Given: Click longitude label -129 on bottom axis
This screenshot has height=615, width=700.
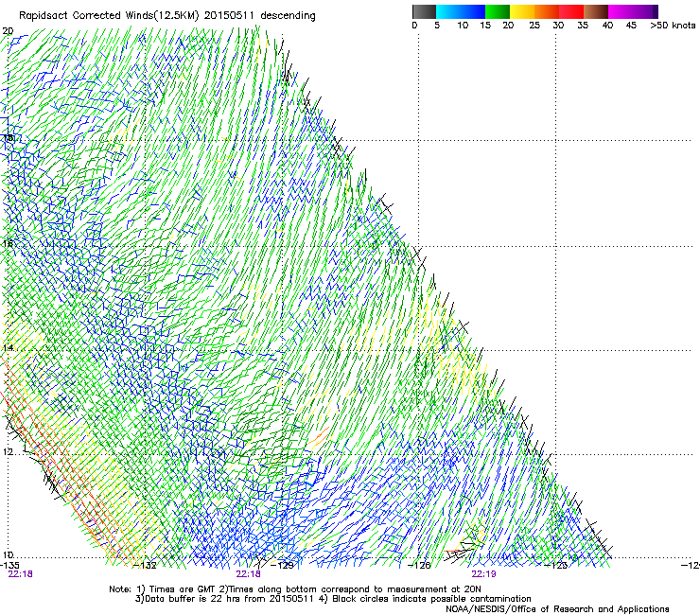Looking at the screenshot, I should coord(282,566).
